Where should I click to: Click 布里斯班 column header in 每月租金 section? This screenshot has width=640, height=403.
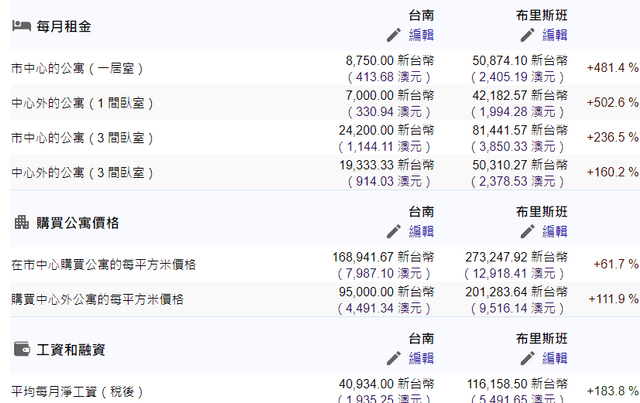tap(542, 16)
